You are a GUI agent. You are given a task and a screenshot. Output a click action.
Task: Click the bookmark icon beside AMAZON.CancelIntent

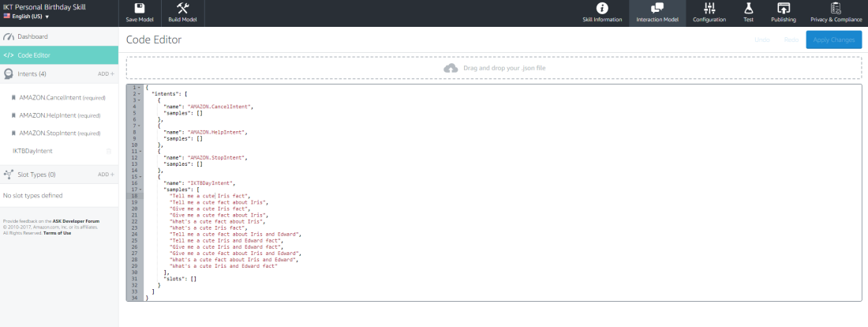point(13,97)
